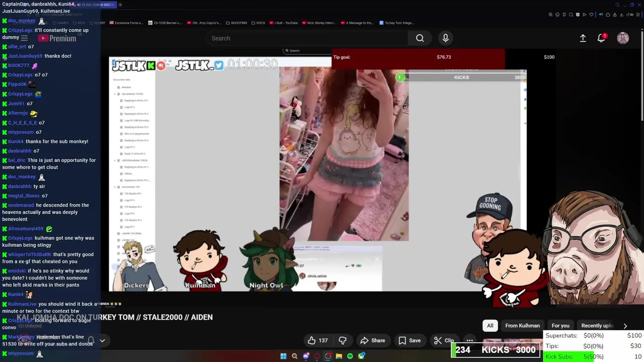
Task: Open the I Quit - YouTube bookmark
Action: click(284, 23)
